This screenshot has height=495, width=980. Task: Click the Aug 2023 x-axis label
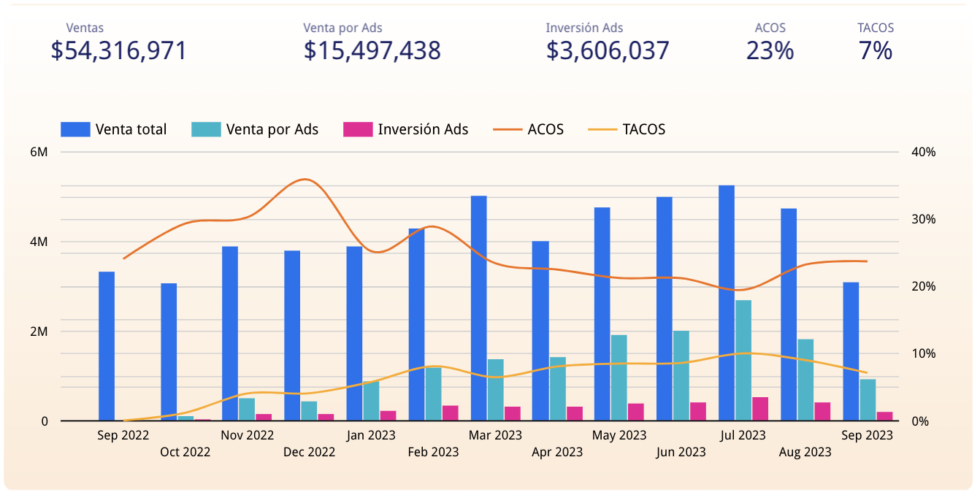[805, 452]
